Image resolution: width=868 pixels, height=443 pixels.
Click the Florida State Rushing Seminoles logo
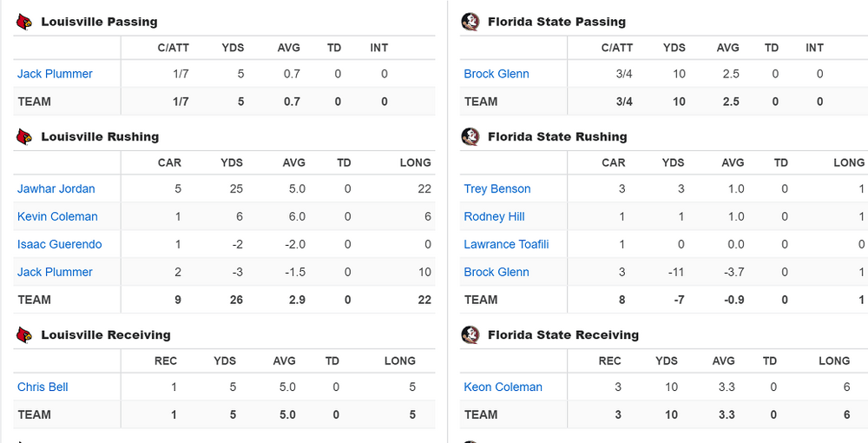pos(470,136)
